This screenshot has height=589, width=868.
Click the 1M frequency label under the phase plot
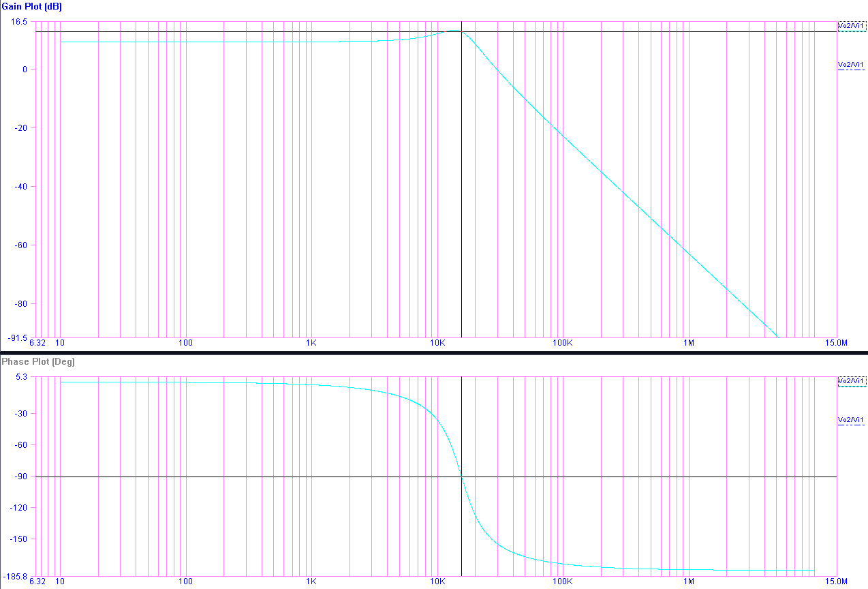coord(688,582)
